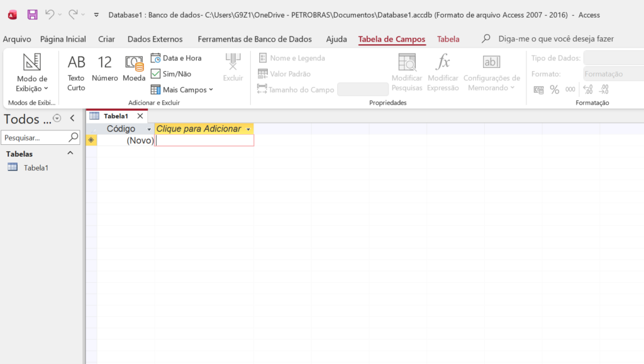The width and height of the screenshot is (644, 364).
Task: Click the Undo arrow icon
Action: pos(50,14)
